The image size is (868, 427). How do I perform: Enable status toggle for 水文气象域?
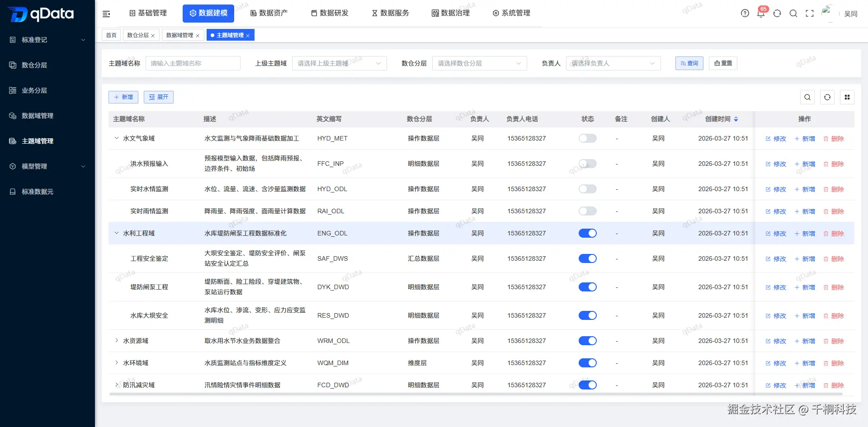587,138
